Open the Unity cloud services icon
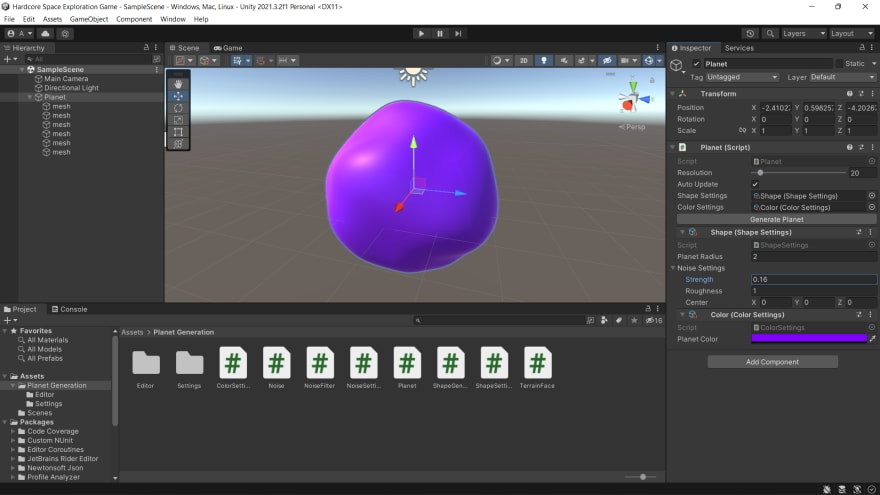This screenshot has width=880, height=495. coord(45,34)
